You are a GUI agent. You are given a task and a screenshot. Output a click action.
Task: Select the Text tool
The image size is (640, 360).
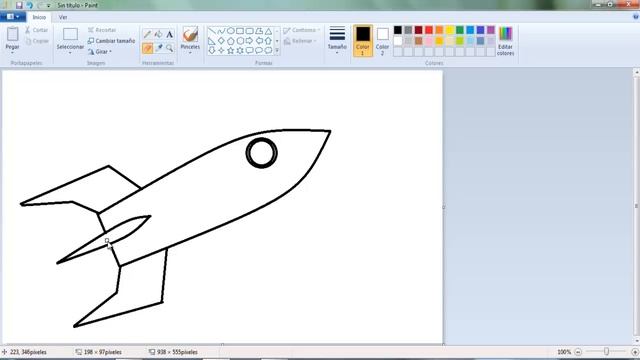[x=169, y=35]
